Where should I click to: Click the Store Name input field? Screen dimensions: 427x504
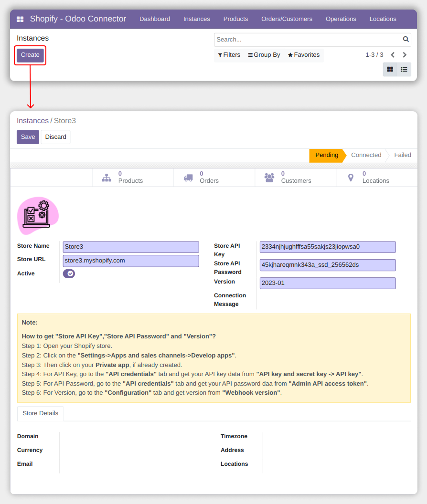[x=131, y=247]
